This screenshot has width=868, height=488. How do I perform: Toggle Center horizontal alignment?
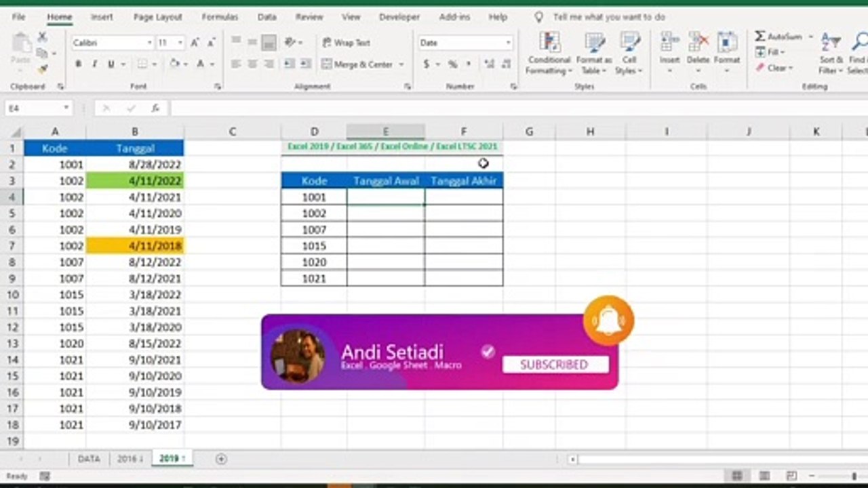click(x=252, y=64)
